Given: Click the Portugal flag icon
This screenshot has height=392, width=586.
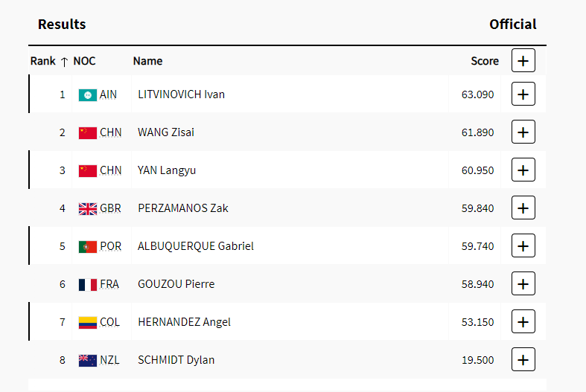Looking at the screenshot, I should pos(88,247).
